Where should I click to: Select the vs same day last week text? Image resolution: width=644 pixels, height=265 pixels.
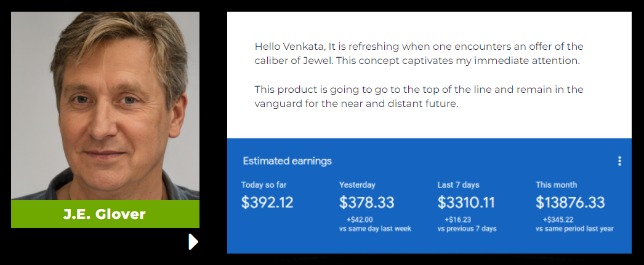tap(375, 229)
